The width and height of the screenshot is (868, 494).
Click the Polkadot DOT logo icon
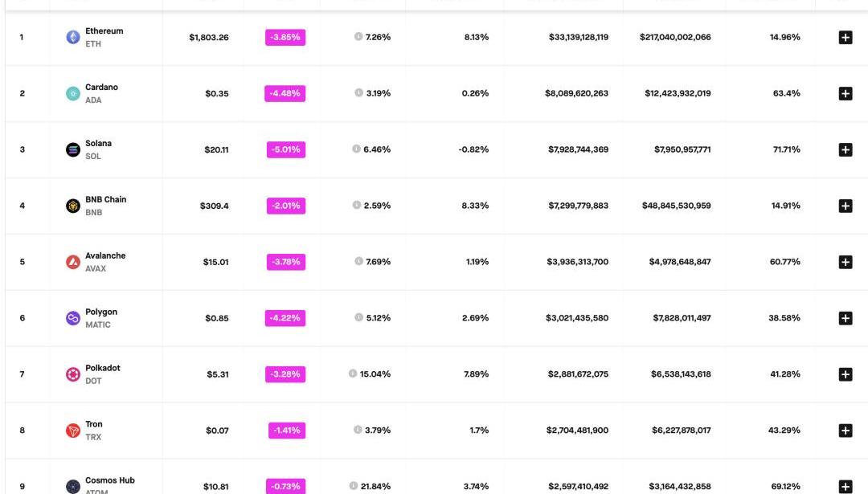(73, 374)
